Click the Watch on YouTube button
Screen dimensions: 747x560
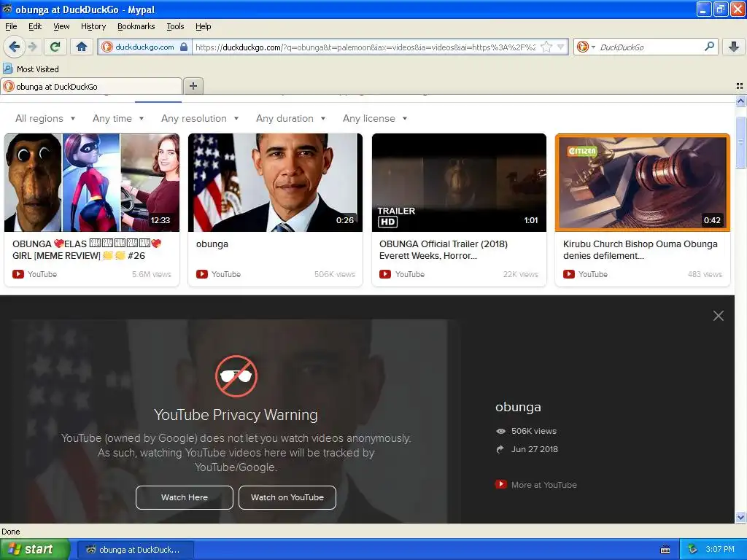287,497
